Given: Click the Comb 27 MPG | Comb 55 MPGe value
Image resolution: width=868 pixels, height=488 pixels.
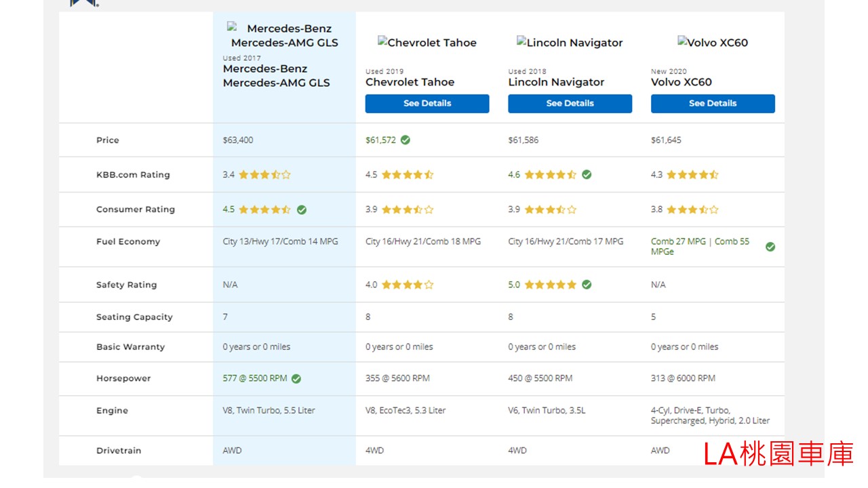Looking at the screenshot, I should point(701,247).
